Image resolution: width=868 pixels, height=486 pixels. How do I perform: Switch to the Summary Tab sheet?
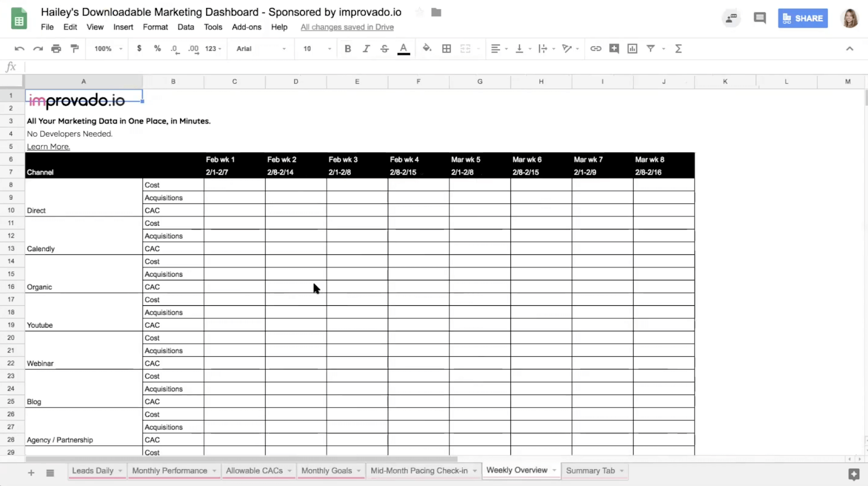[590, 471]
